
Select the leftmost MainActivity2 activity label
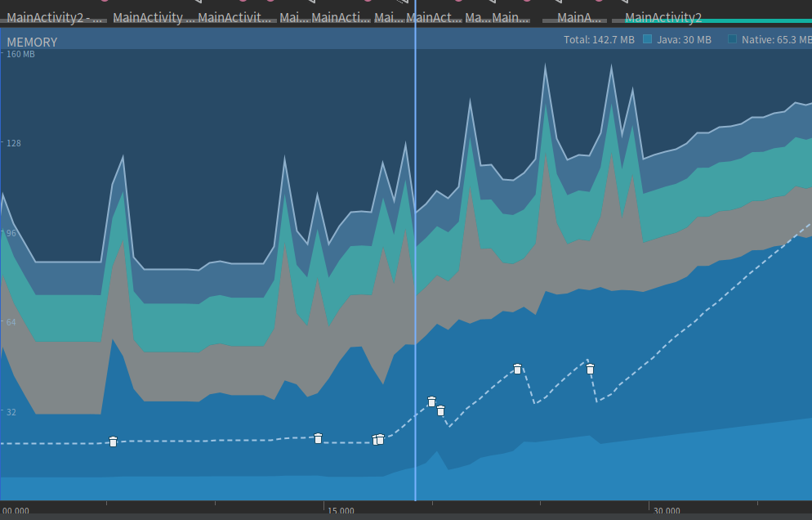tap(56, 17)
